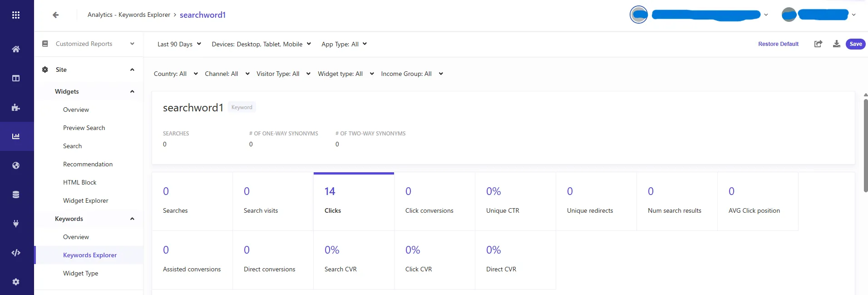Download report using the download icon
Screen dimensions: 868x295
click(x=836, y=44)
